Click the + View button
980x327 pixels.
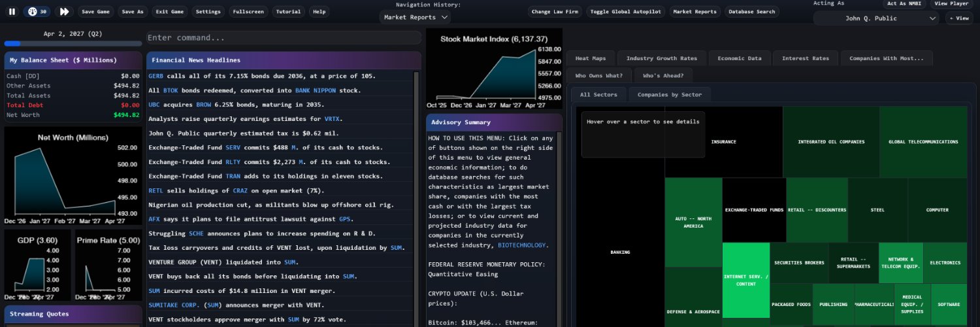point(959,18)
